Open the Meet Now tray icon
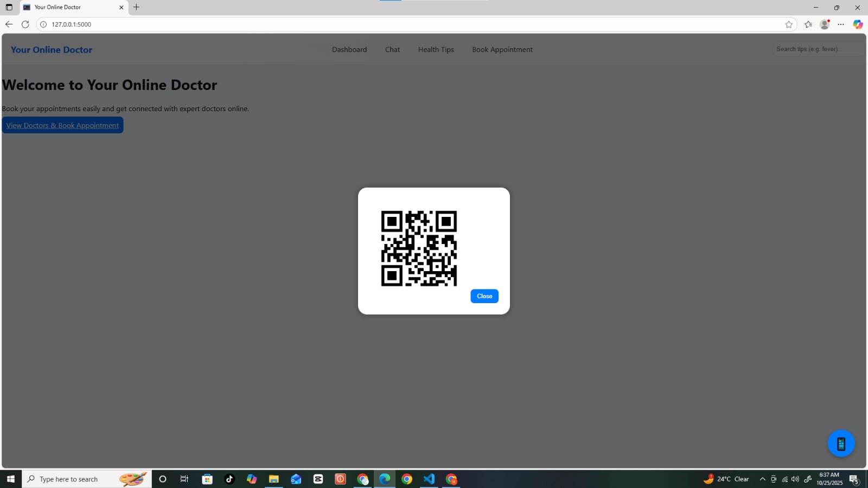This screenshot has height=488, width=868. pos(774,479)
